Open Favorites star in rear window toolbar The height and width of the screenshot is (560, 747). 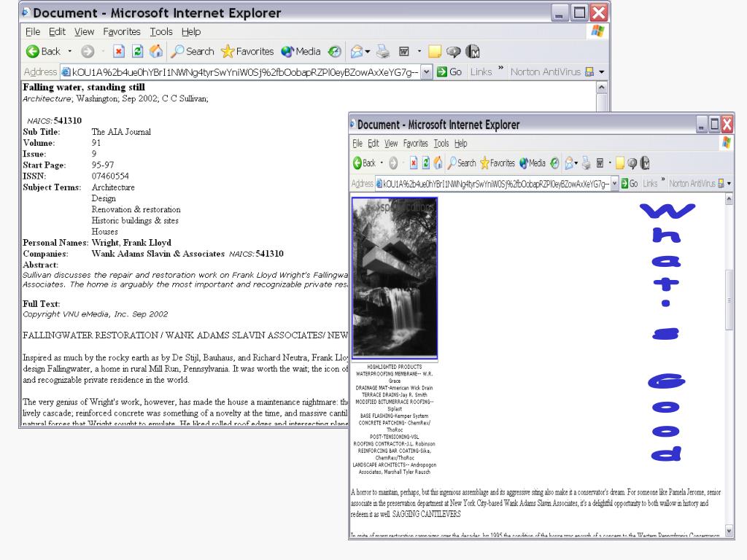(x=248, y=52)
